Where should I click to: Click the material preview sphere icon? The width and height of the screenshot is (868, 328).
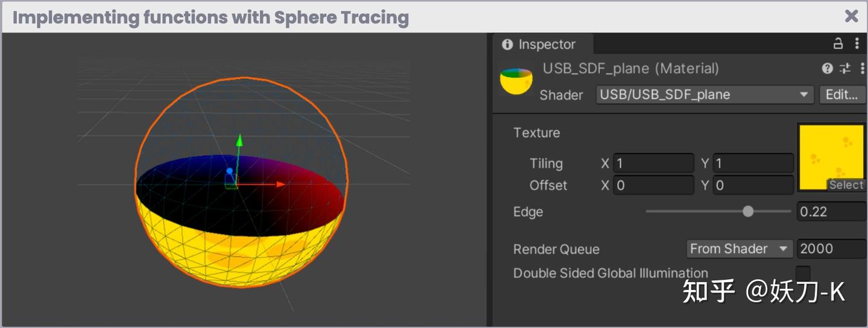(517, 81)
